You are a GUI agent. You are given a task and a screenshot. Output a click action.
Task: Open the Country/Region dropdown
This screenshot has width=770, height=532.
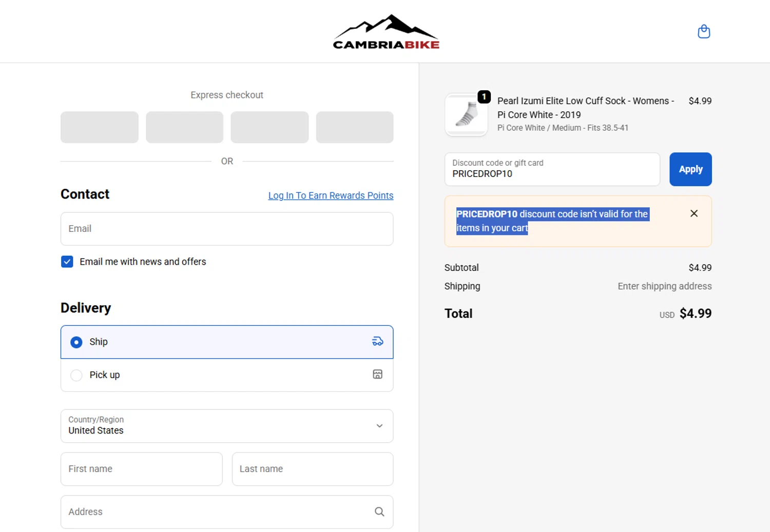(227, 426)
